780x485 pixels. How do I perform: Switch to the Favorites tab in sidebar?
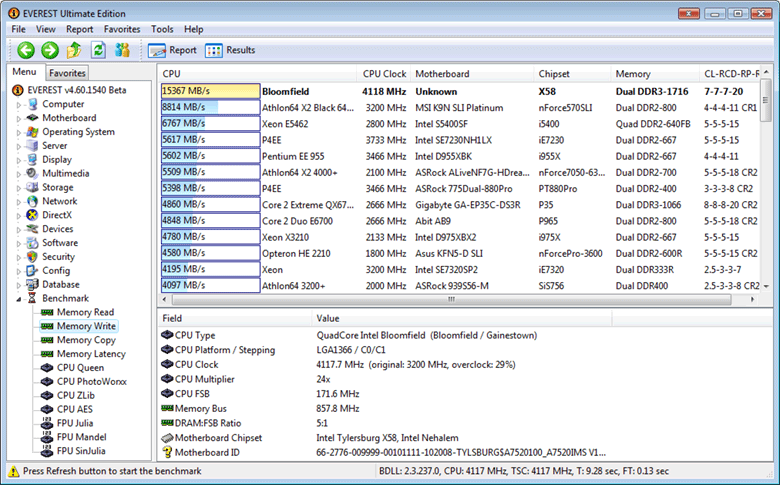click(67, 73)
